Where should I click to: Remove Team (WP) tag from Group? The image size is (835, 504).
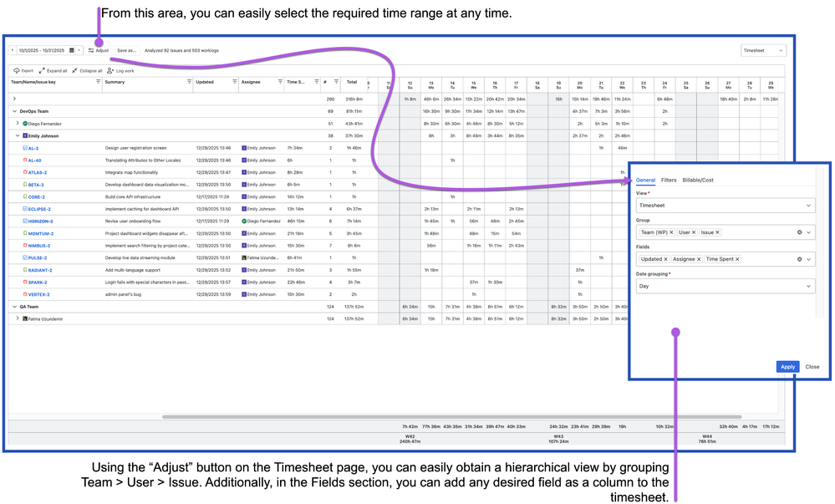671,232
